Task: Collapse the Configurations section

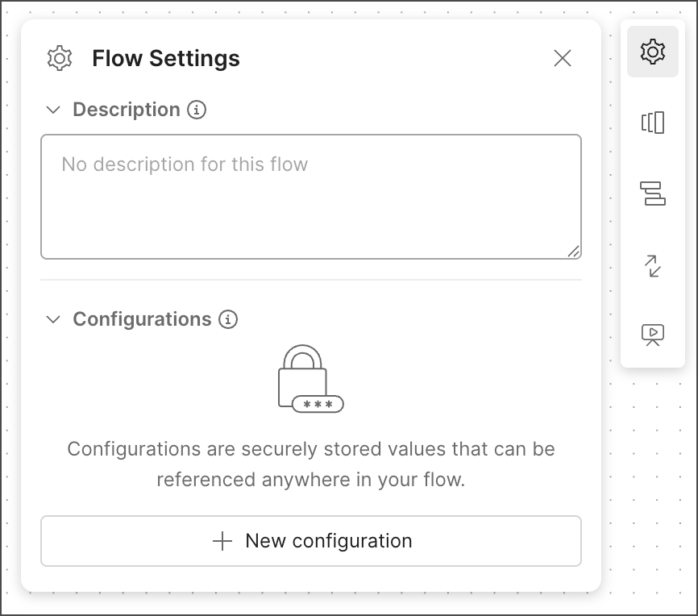Action: click(x=52, y=319)
